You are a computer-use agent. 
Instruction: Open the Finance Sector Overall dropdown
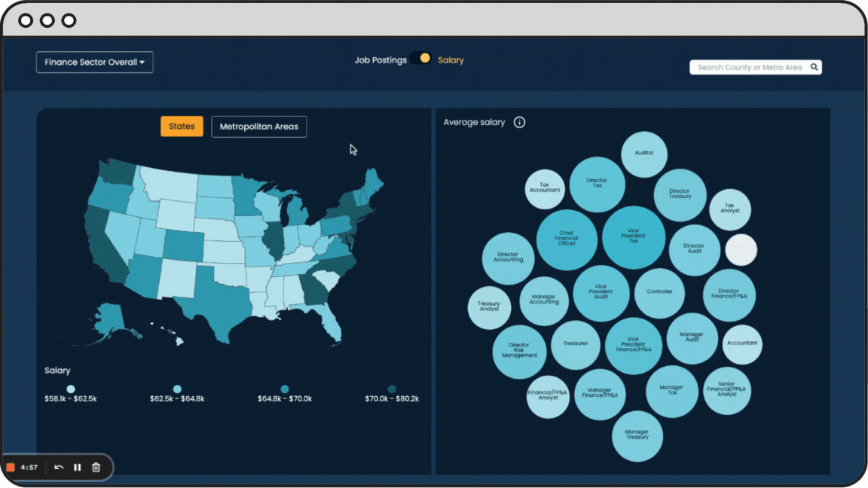pyautogui.click(x=95, y=62)
